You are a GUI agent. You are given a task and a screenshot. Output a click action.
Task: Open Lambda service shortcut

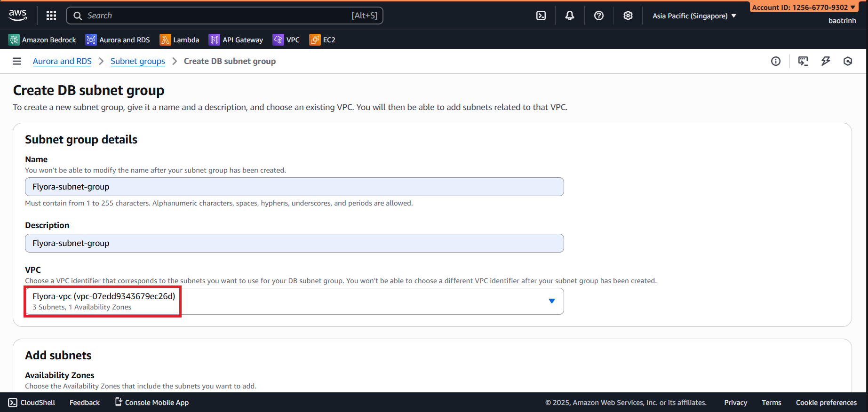[179, 40]
